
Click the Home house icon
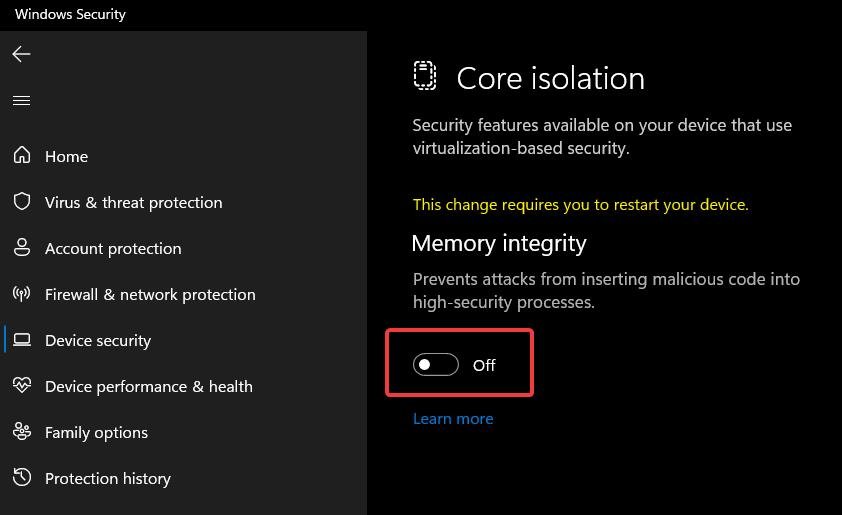[22, 155]
